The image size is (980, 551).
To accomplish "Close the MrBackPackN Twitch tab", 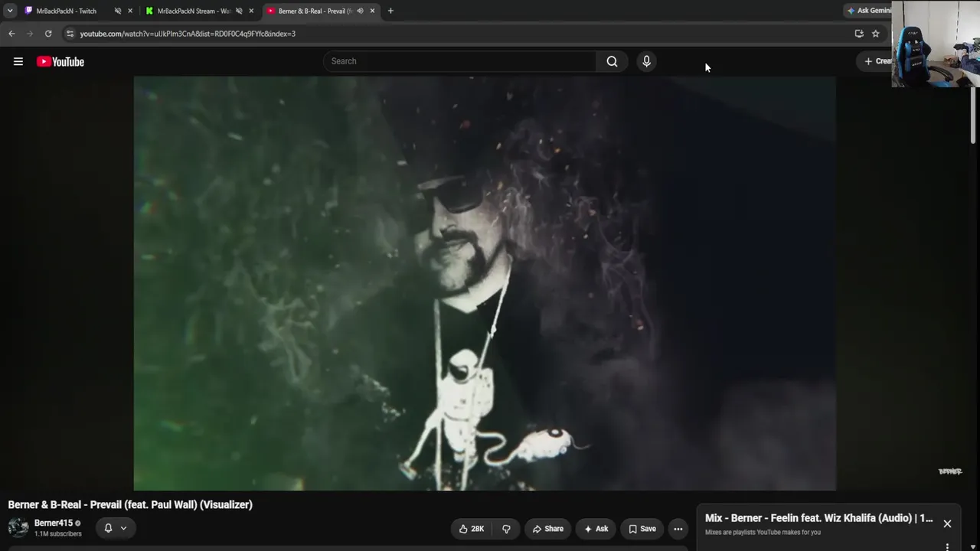I will click(x=130, y=11).
